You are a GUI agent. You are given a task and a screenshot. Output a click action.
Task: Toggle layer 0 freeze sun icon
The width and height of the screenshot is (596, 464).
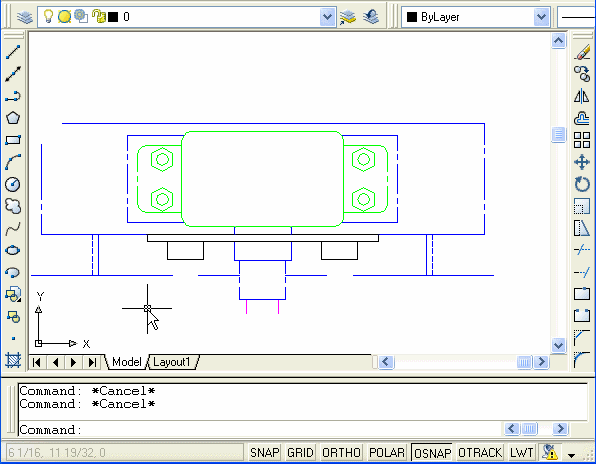[x=64, y=16]
